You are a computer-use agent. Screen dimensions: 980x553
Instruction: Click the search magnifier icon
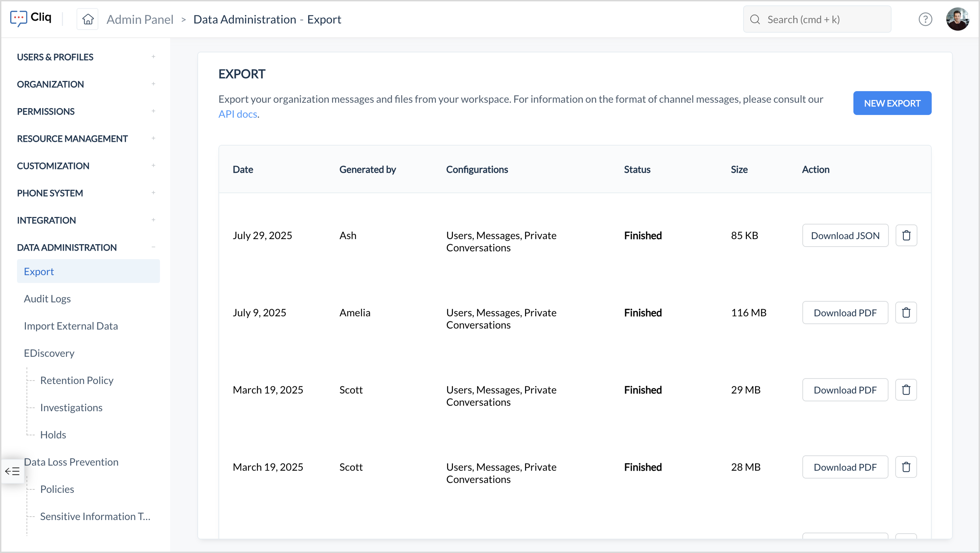(x=755, y=19)
